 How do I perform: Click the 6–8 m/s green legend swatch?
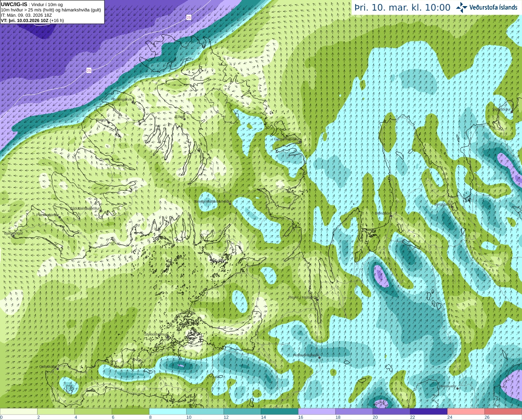click(x=130, y=411)
